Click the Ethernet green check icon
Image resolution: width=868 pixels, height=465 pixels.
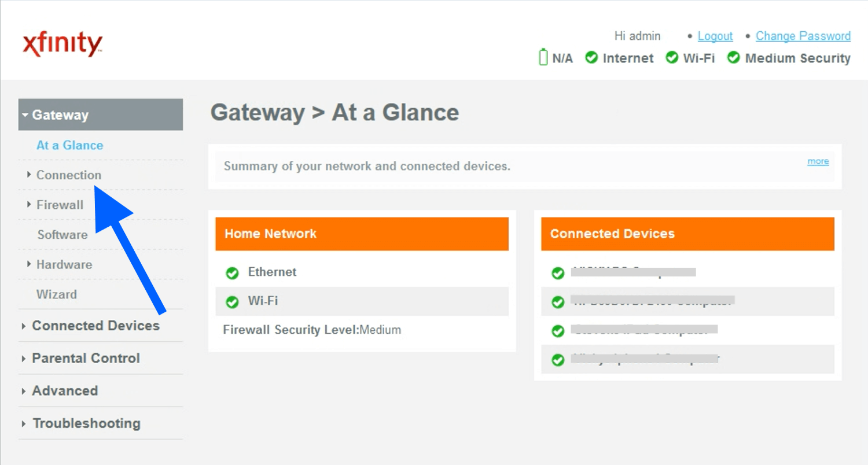(x=232, y=273)
